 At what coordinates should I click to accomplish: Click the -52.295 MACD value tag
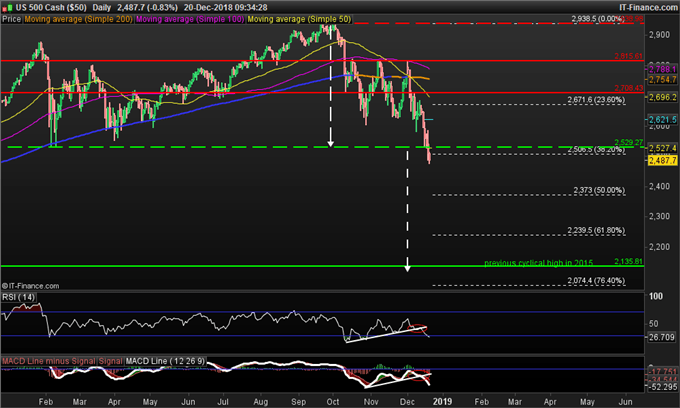pyautogui.click(x=662, y=387)
